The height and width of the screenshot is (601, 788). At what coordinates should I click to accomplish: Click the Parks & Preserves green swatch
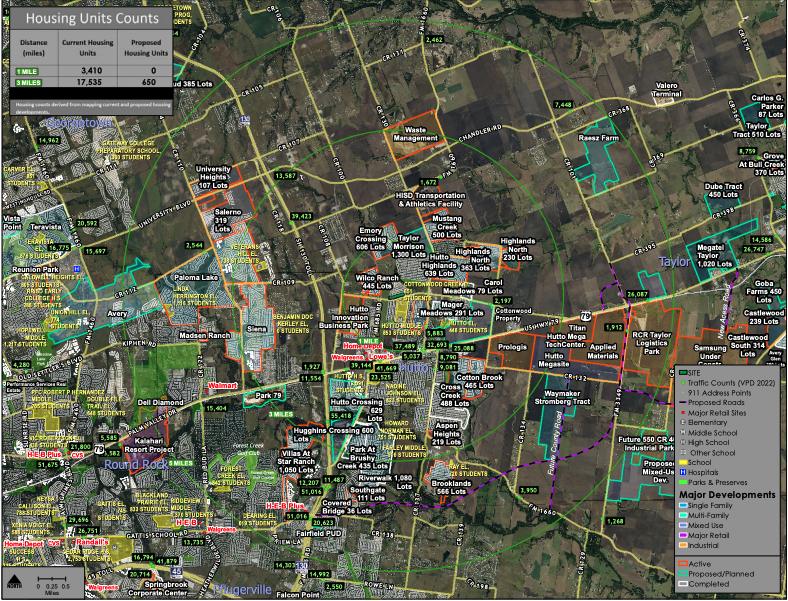[x=683, y=482]
